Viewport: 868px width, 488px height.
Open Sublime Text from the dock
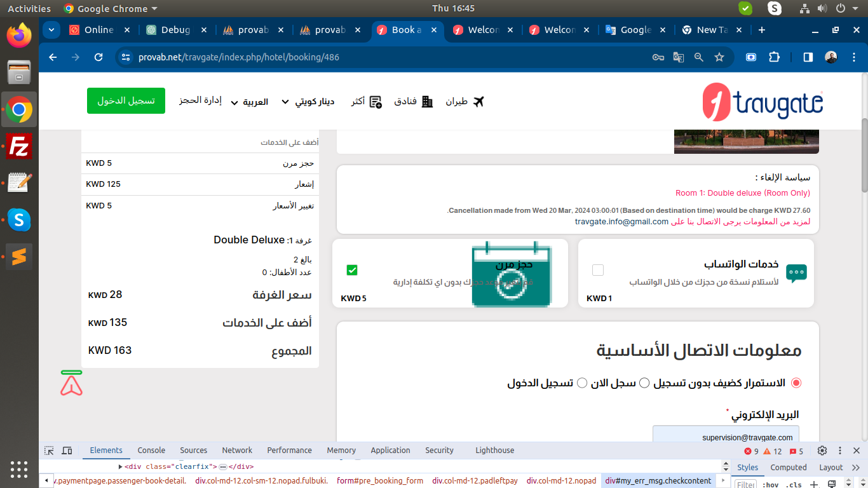point(19,257)
